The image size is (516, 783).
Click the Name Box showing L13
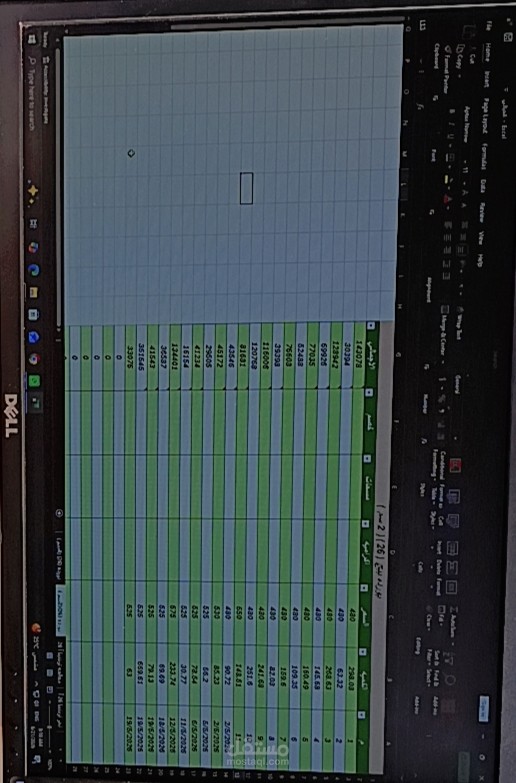point(424,24)
